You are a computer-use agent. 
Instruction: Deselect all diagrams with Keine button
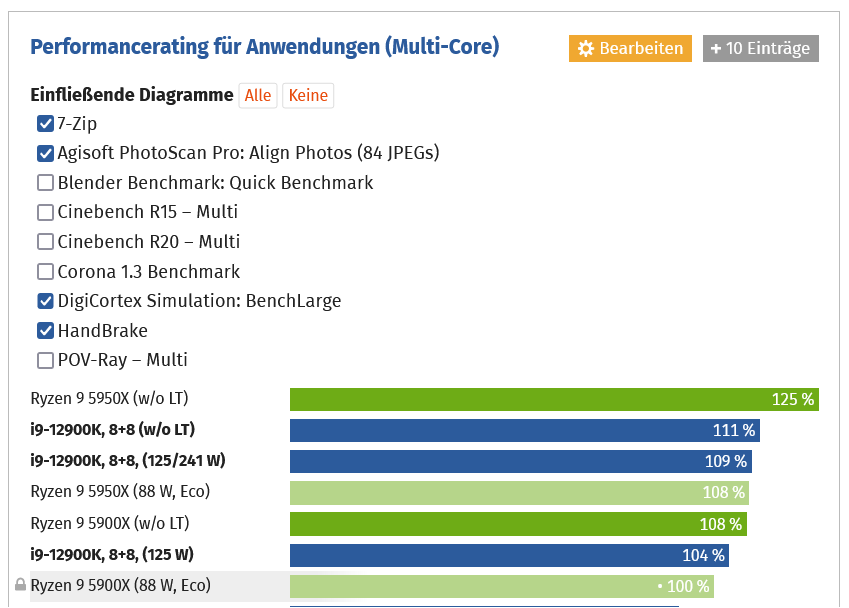(308, 95)
